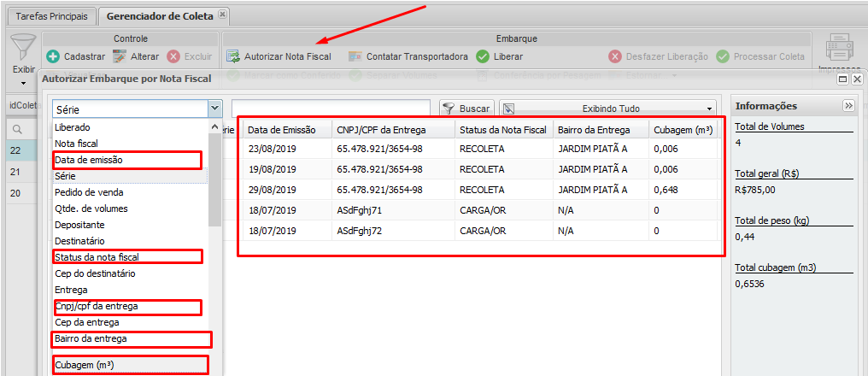The width and height of the screenshot is (868, 376).
Task: Expand the Exibir dropdown arrow
Action: 23,84
